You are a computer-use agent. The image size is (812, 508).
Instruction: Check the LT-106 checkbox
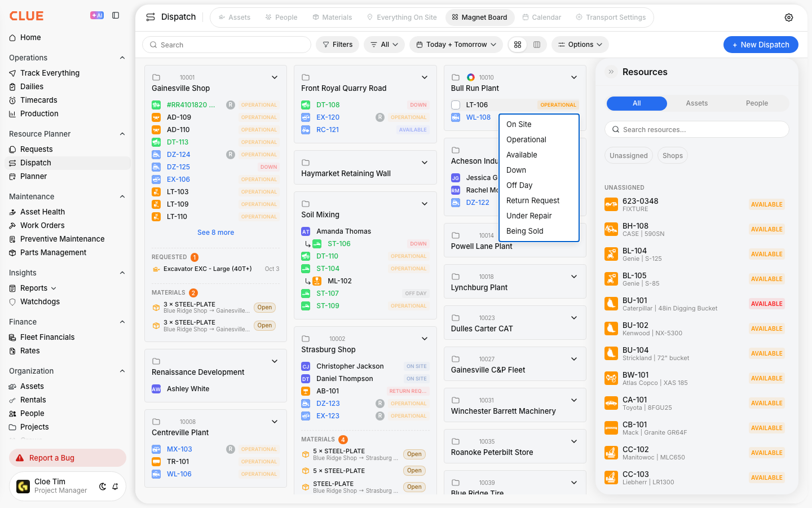click(456, 105)
